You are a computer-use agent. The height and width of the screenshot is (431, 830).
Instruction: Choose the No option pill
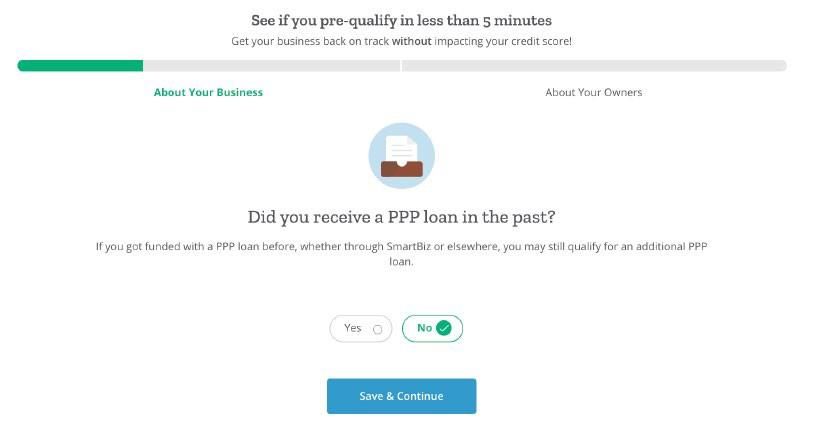tap(432, 329)
